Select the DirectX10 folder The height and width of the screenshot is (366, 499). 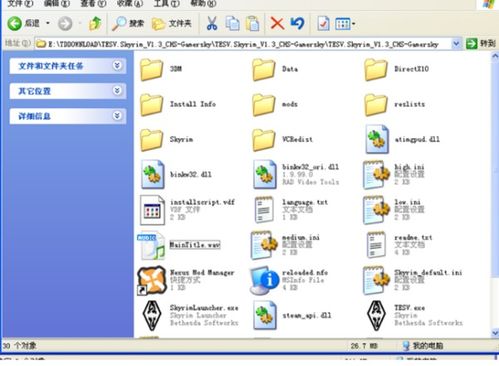coord(397,70)
